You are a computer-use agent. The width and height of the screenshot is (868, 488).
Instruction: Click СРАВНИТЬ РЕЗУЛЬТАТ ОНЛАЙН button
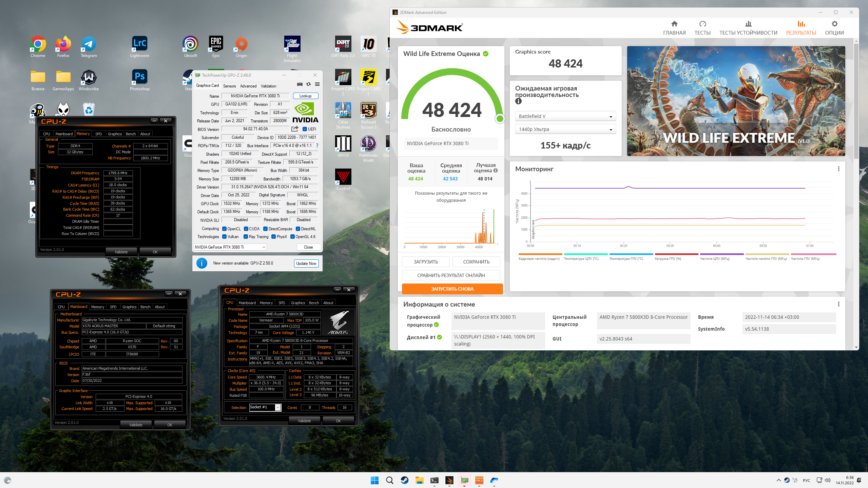451,275
